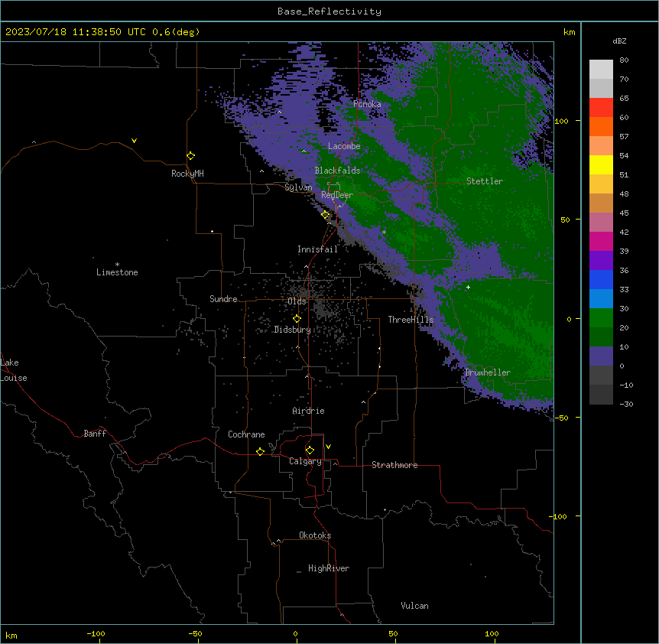Screen dimensions: 659x644
Task: Click the yellow diamond marker above Didsbury
Action: click(x=297, y=319)
